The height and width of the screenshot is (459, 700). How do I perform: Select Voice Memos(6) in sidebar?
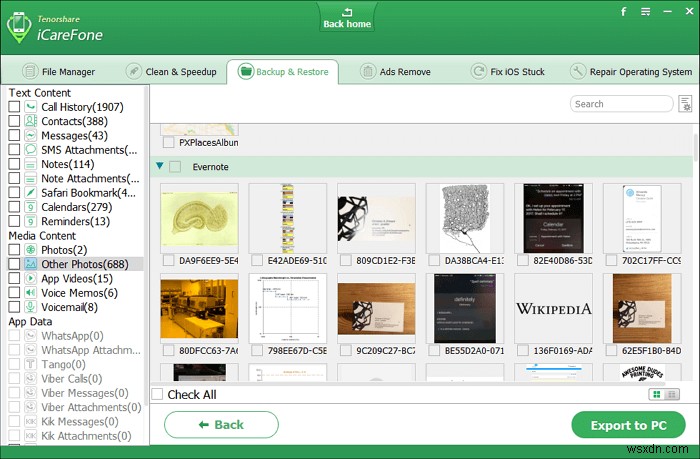coord(79,293)
